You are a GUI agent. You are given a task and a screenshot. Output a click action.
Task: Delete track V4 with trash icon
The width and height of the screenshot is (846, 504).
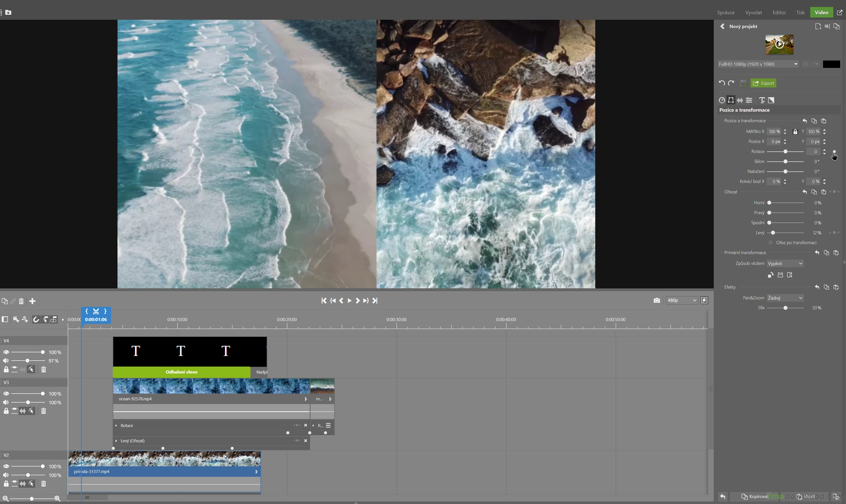coord(43,370)
